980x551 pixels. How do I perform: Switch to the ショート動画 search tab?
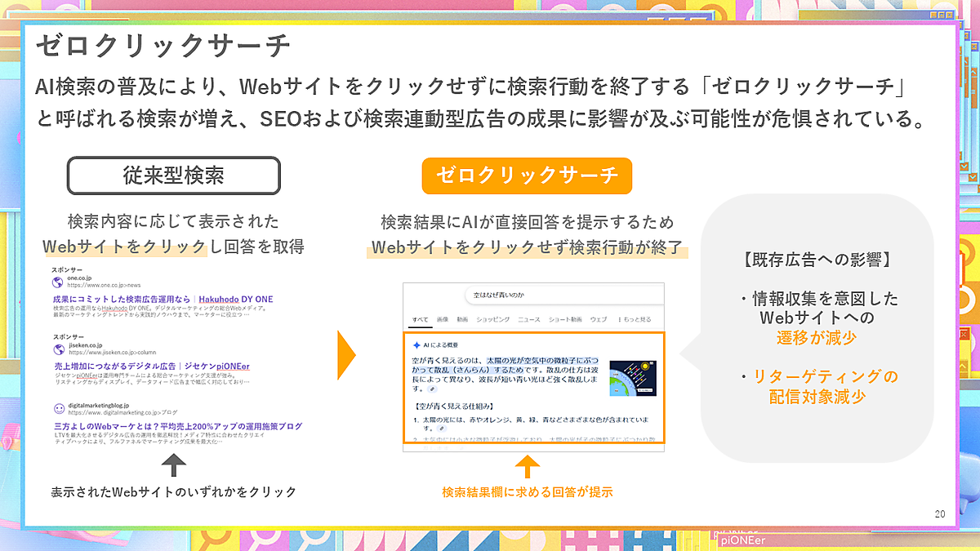[565, 319]
